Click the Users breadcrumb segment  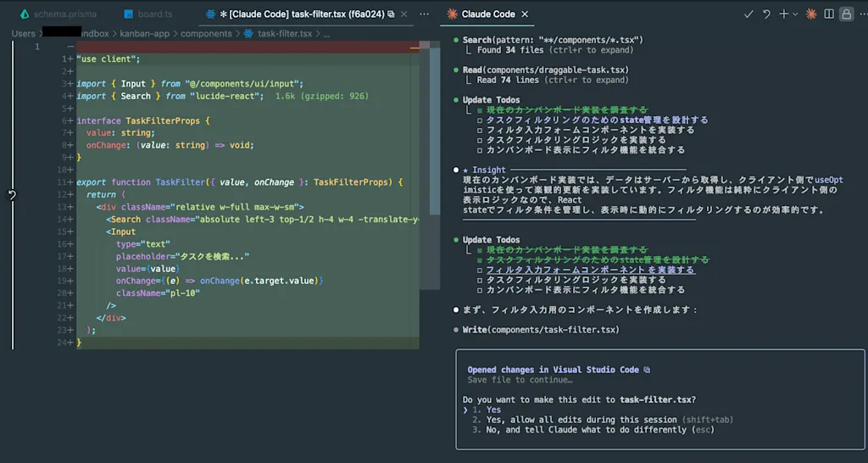[23, 34]
